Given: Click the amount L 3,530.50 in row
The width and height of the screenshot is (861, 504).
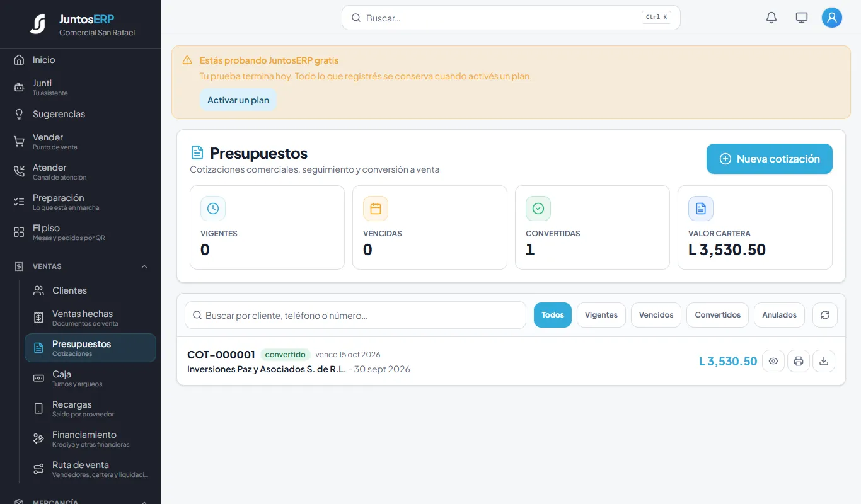Looking at the screenshot, I should pos(728,361).
